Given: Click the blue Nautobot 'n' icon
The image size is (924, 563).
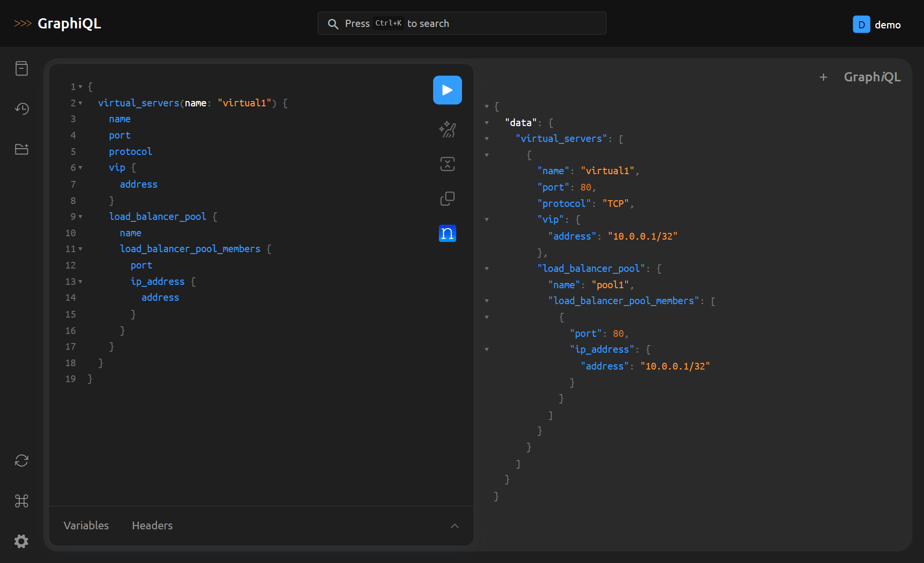Looking at the screenshot, I should (447, 233).
